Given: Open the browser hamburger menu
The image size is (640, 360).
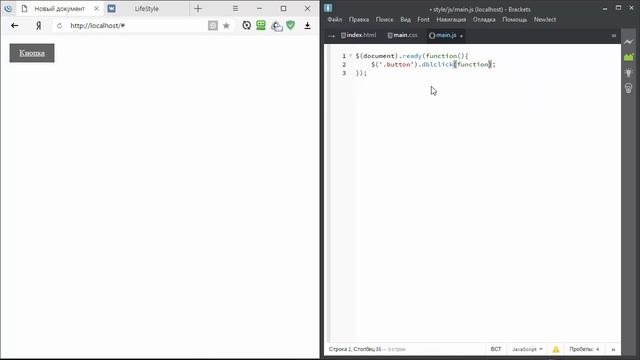Looking at the screenshot, I should click(x=236, y=9).
